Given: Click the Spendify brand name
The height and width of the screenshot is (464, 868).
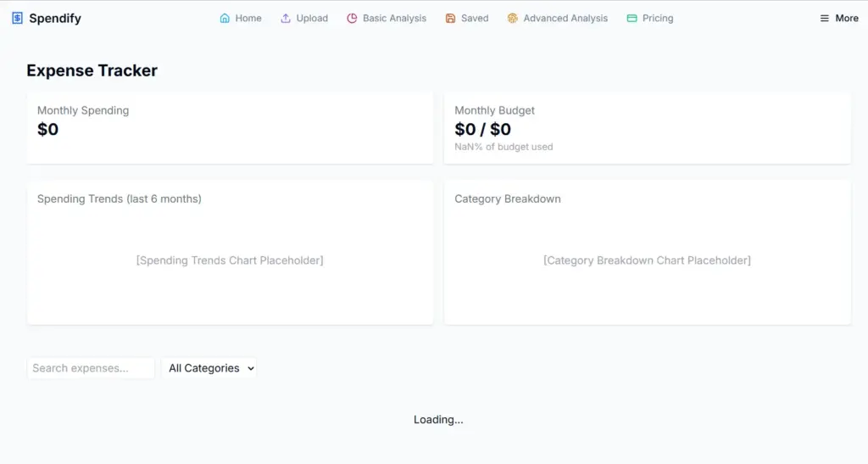Looking at the screenshot, I should pos(55,19).
